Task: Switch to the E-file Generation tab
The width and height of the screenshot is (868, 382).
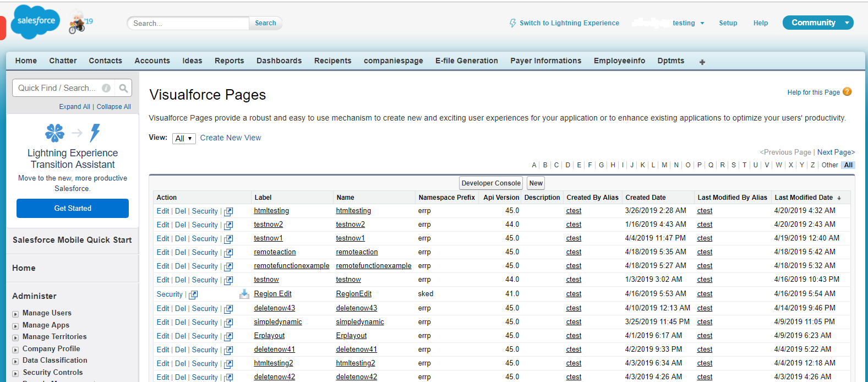Action: [466, 61]
